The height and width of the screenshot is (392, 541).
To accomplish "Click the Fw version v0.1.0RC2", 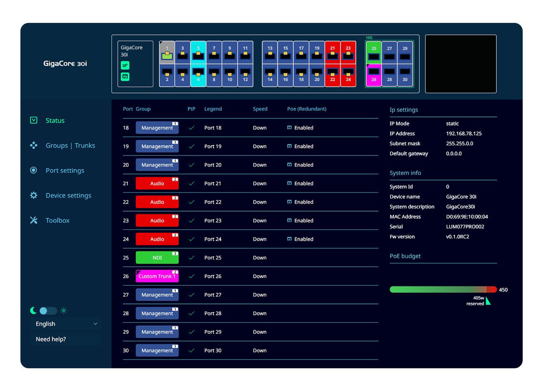I will [x=457, y=237].
